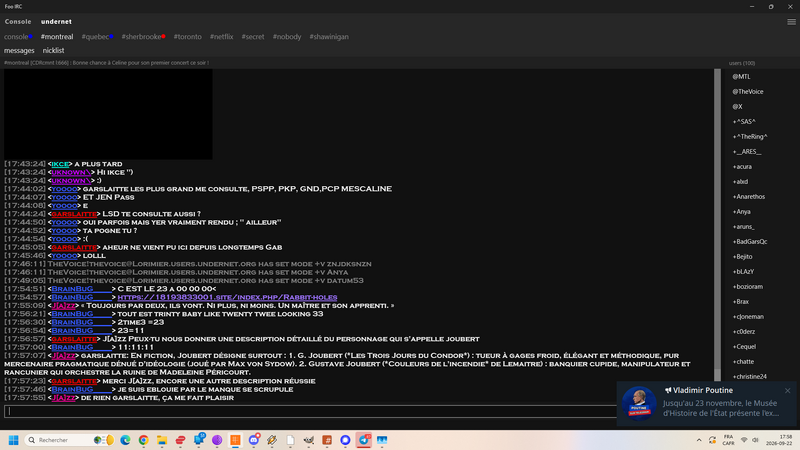Select the nicklist view tab
This screenshot has width=800, height=450.
coord(54,51)
